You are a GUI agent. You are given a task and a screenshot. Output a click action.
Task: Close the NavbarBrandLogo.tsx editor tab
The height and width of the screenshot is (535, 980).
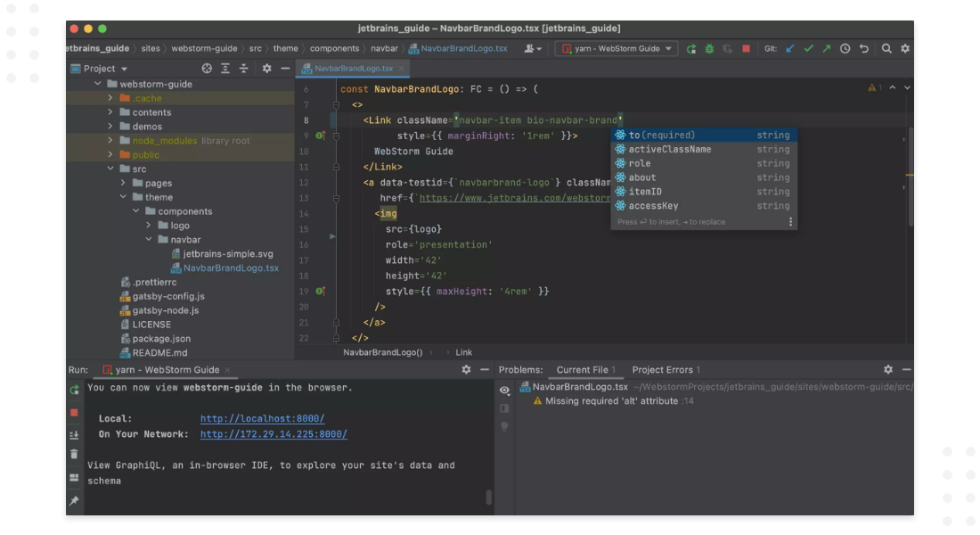[x=401, y=68]
